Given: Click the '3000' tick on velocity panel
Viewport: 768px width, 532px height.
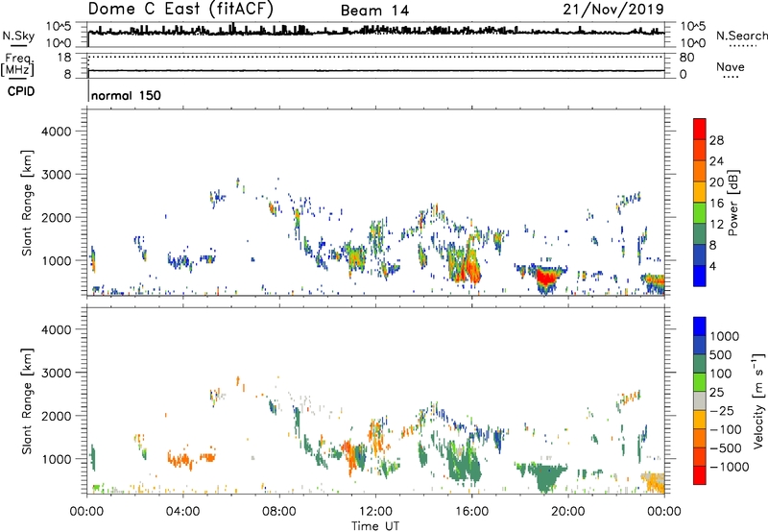Looking at the screenshot, I should coord(56,373).
